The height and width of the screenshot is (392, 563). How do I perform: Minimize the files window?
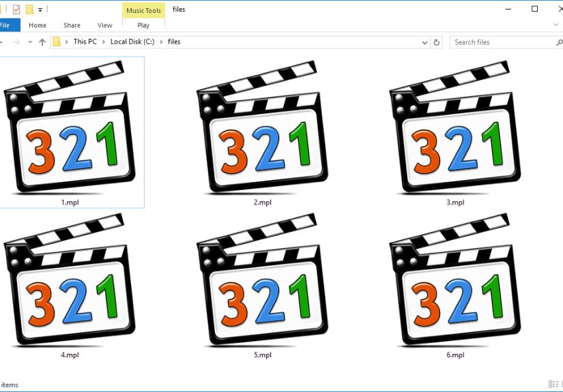click(x=508, y=9)
